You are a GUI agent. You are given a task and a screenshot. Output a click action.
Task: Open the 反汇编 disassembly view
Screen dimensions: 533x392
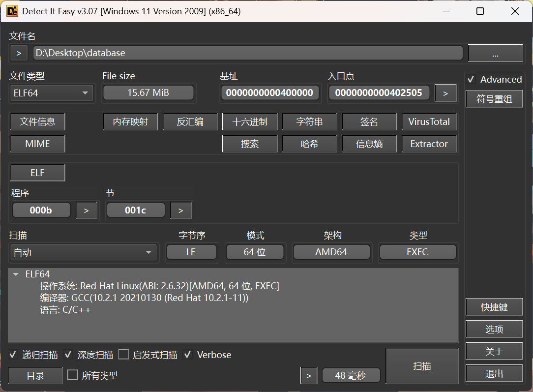coord(190,122)
